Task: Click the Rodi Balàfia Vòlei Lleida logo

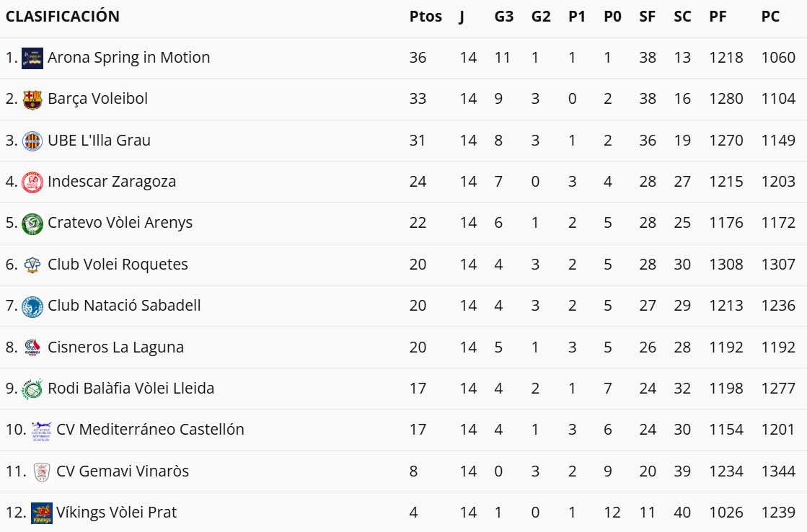Action: [x=32, y=389]
